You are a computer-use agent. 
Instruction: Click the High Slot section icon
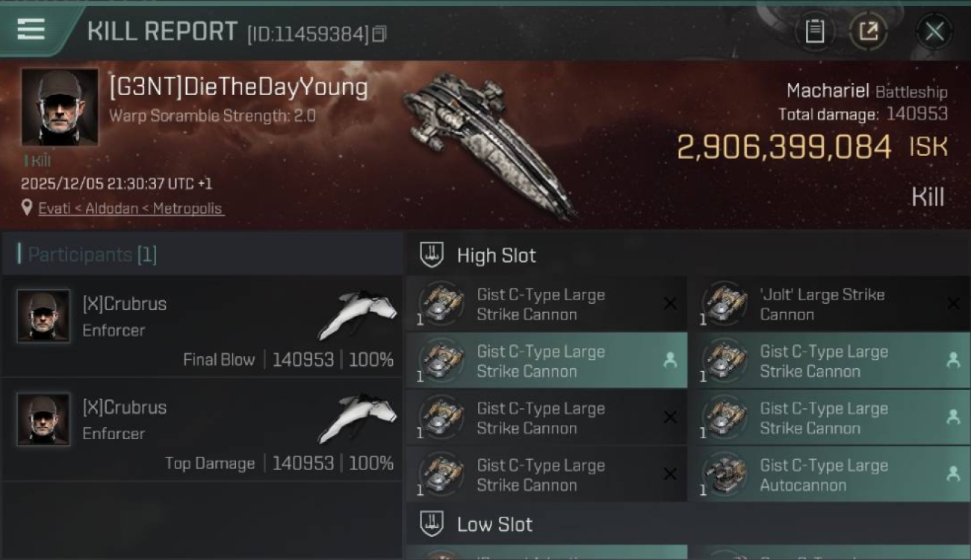(432, 255)
